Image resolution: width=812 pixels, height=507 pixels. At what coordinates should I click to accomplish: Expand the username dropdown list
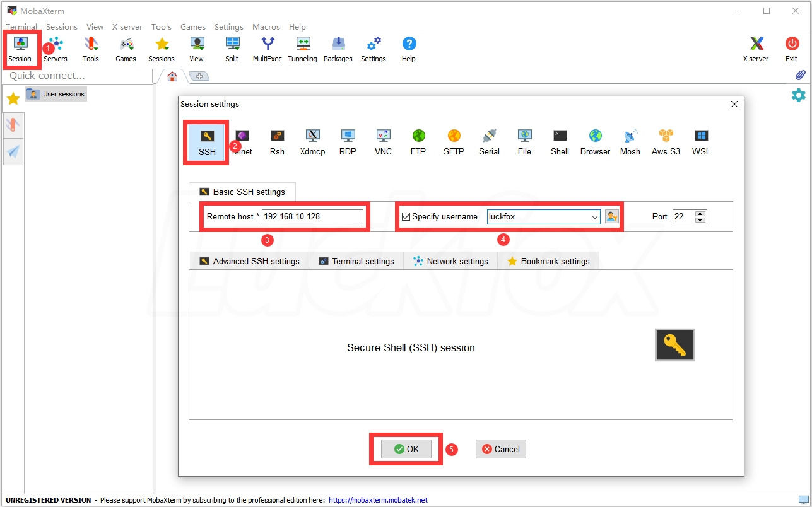click(x=594, y=217)
